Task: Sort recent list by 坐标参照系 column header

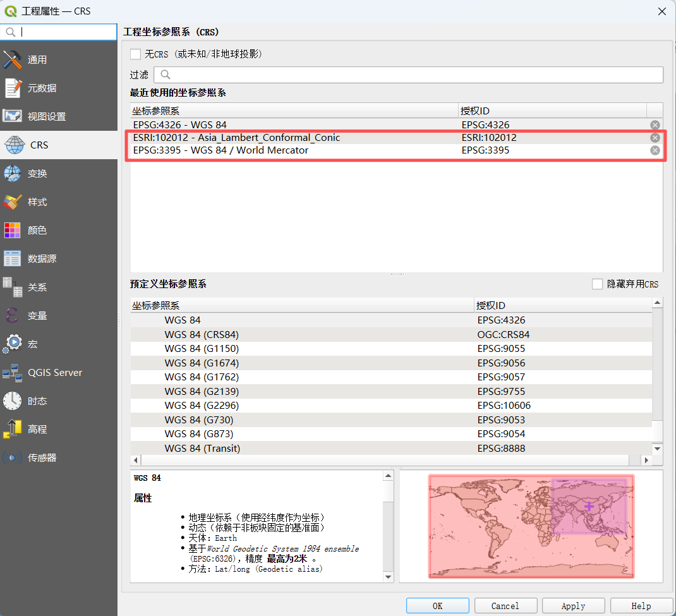Action: tap(294, 111)
